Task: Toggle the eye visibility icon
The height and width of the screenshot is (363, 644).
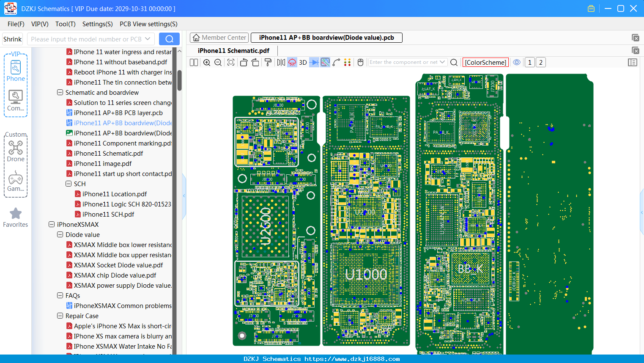Action: 517,62
